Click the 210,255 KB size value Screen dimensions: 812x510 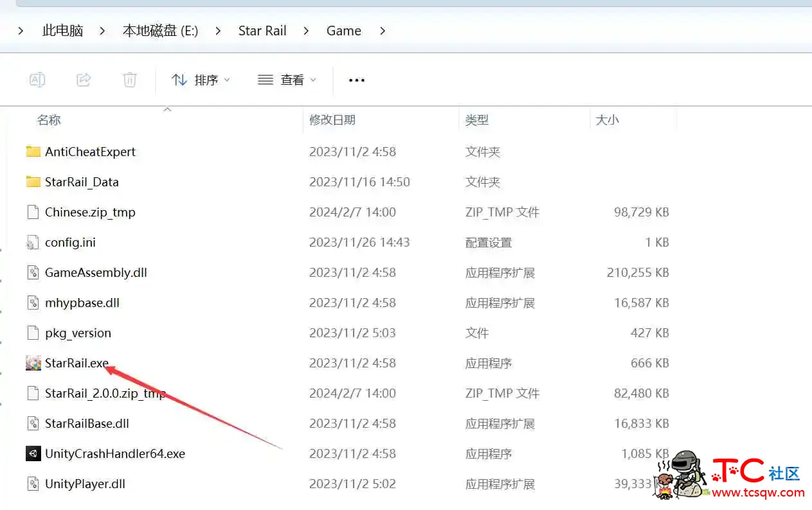point(638,272)
